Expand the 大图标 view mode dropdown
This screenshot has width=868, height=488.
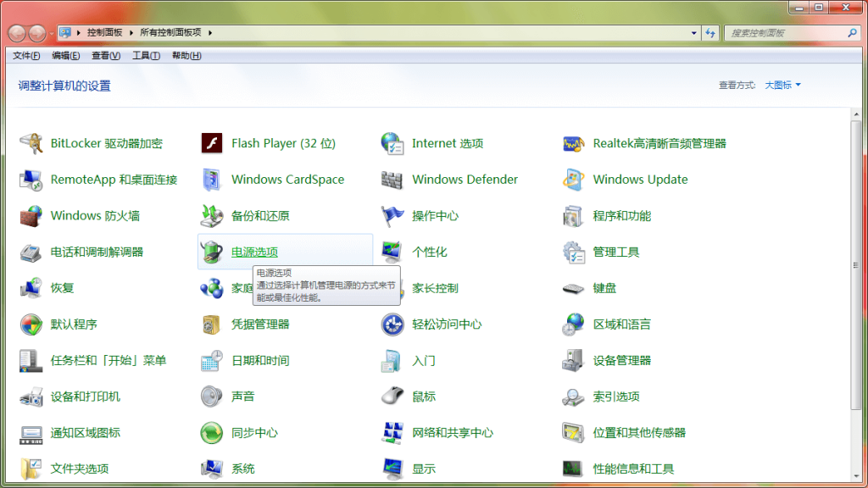tap(782, 86)
